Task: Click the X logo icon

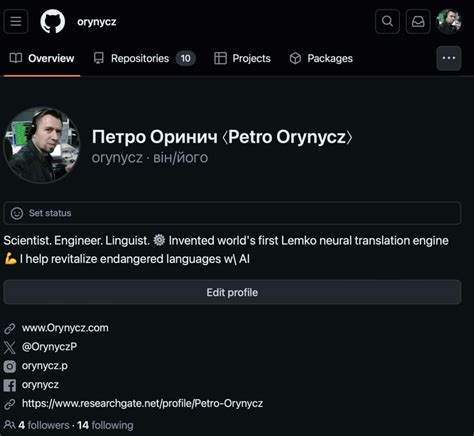Action: coord(10,347)
